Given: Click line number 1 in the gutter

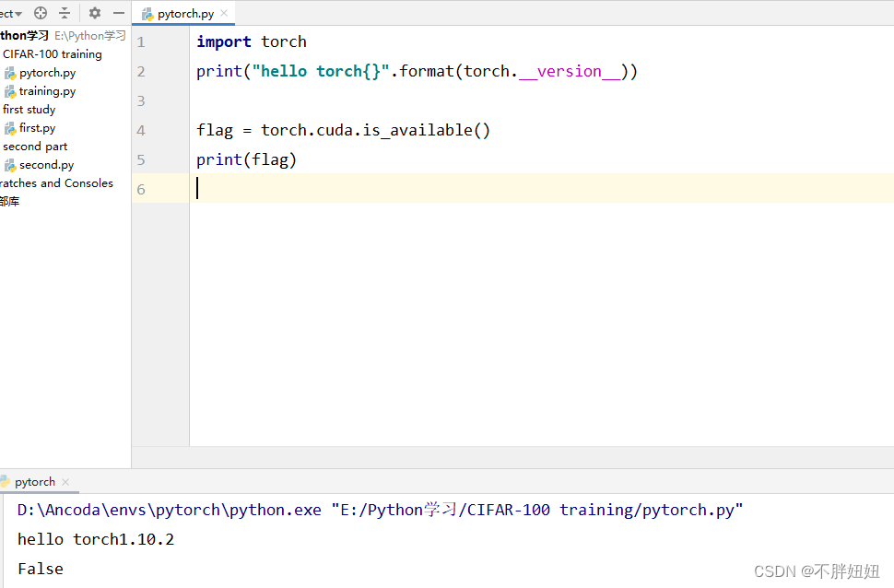Looking at the screenshot, I should 141,42.
